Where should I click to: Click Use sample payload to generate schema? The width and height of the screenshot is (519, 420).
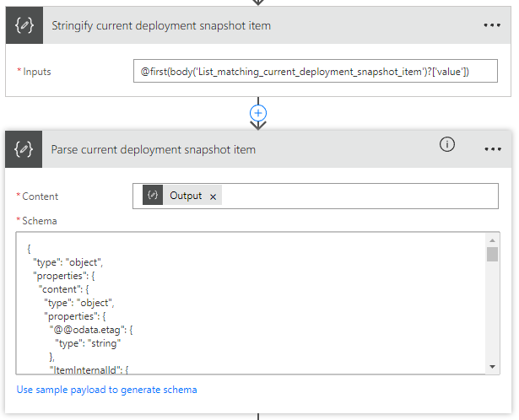click(x=106, y=390)
